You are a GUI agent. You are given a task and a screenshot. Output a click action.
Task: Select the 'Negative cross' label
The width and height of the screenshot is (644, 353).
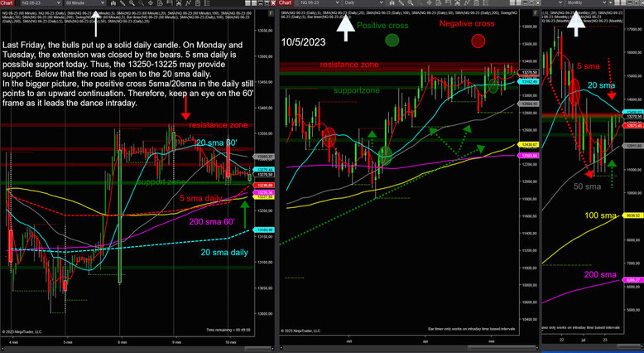click(x=467, y=24)
